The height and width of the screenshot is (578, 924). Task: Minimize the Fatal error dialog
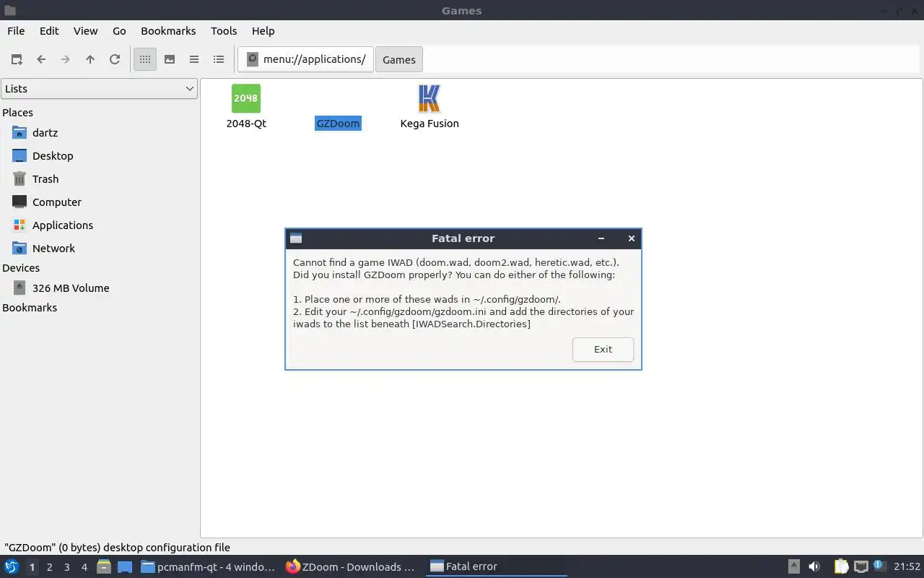601,238
